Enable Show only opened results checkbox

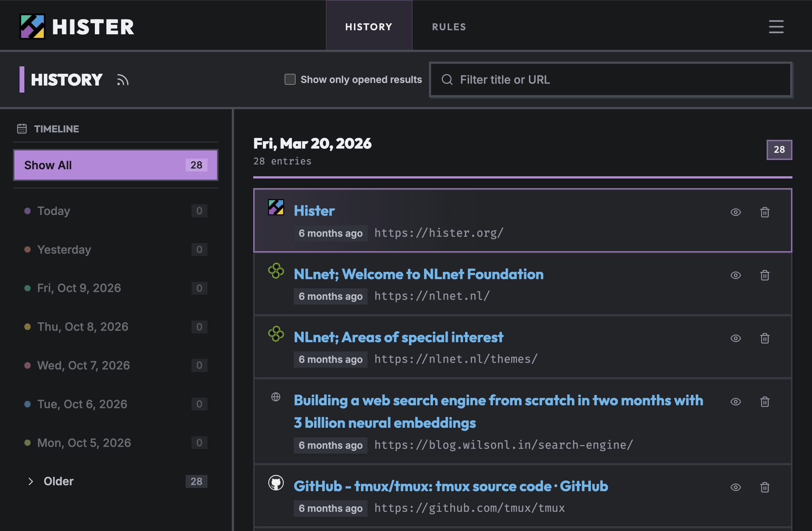(x=290, y=79)
